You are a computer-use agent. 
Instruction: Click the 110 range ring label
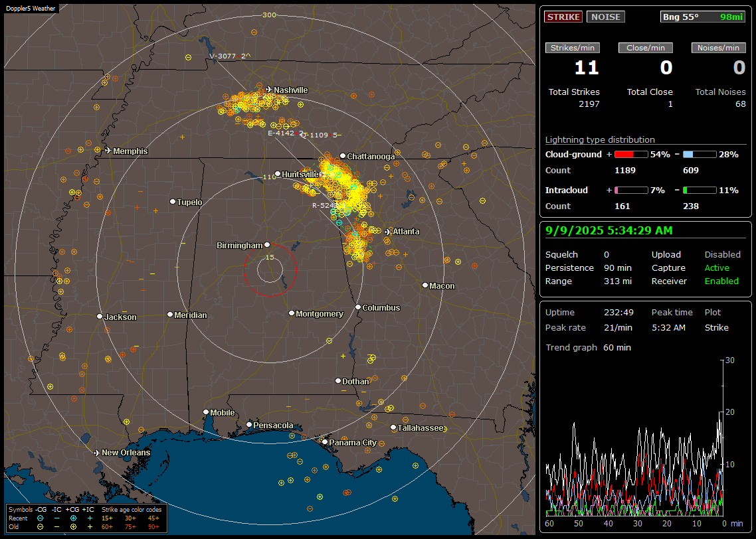coord(270,177)
